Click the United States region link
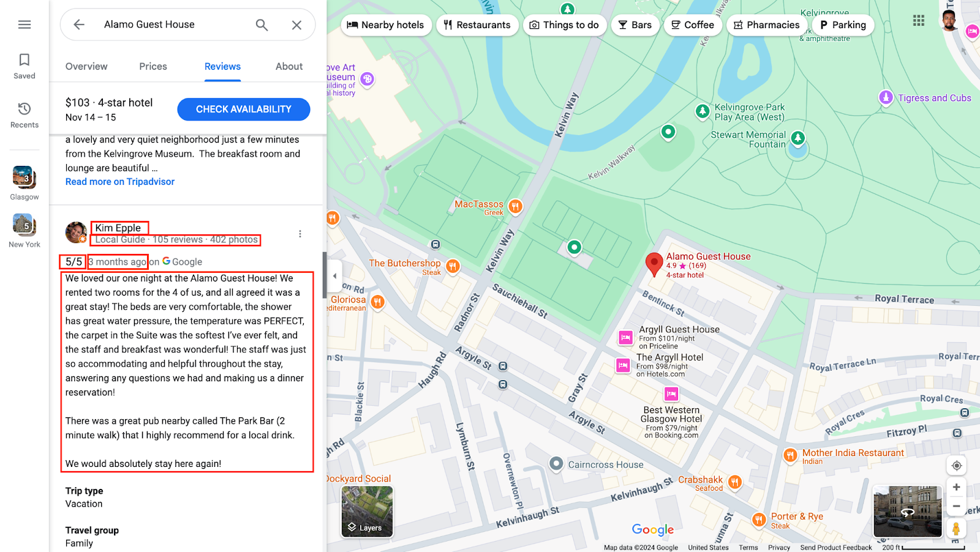 pos(708,548)
